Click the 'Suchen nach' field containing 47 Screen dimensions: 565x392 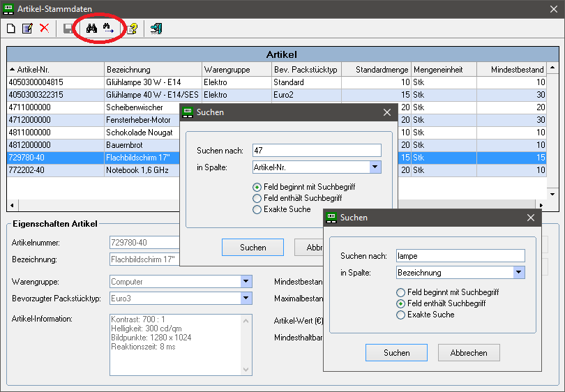coord(316,151)
